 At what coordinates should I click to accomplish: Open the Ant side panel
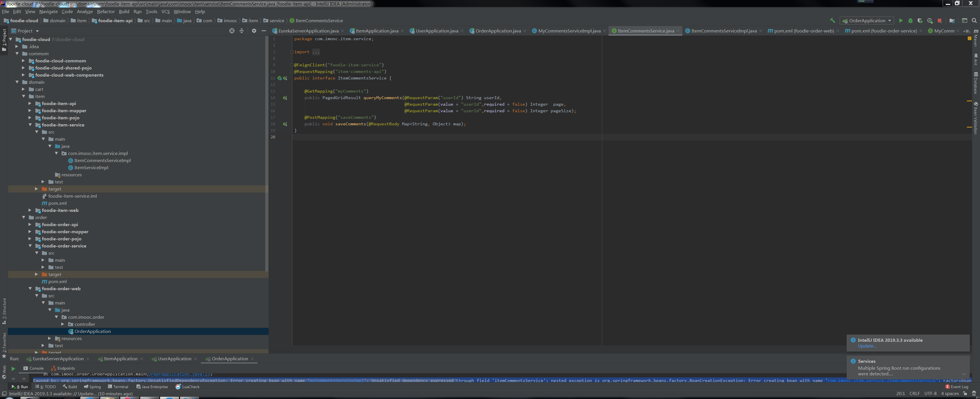coord(976,59)
